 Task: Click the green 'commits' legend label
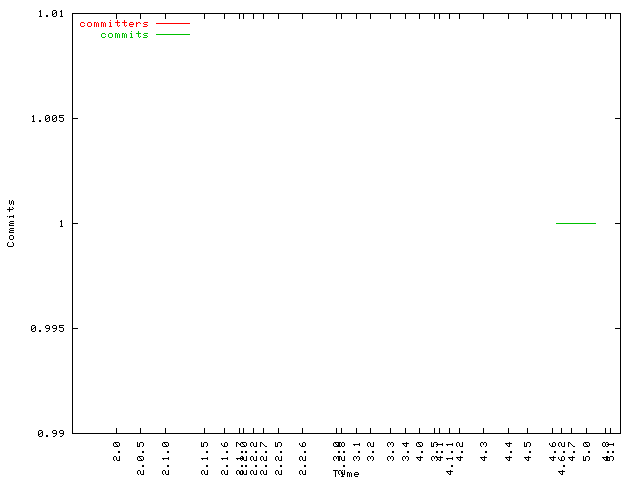point(124,35)
